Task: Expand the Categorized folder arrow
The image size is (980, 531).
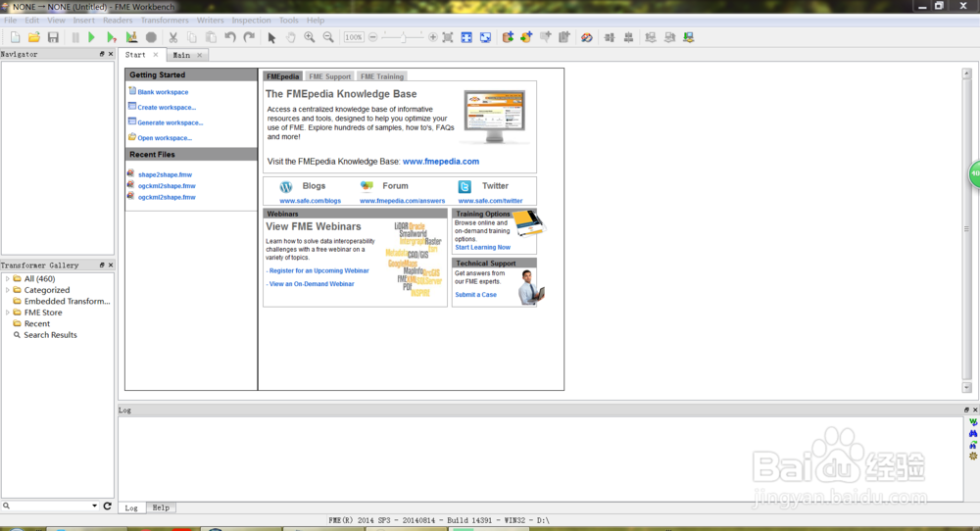Action: (x=8, y=291)
